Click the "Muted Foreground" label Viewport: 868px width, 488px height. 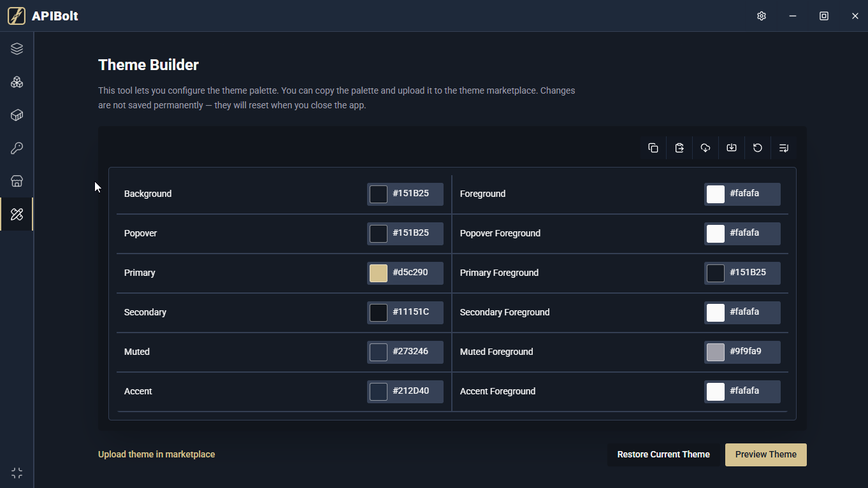point(496,352)
